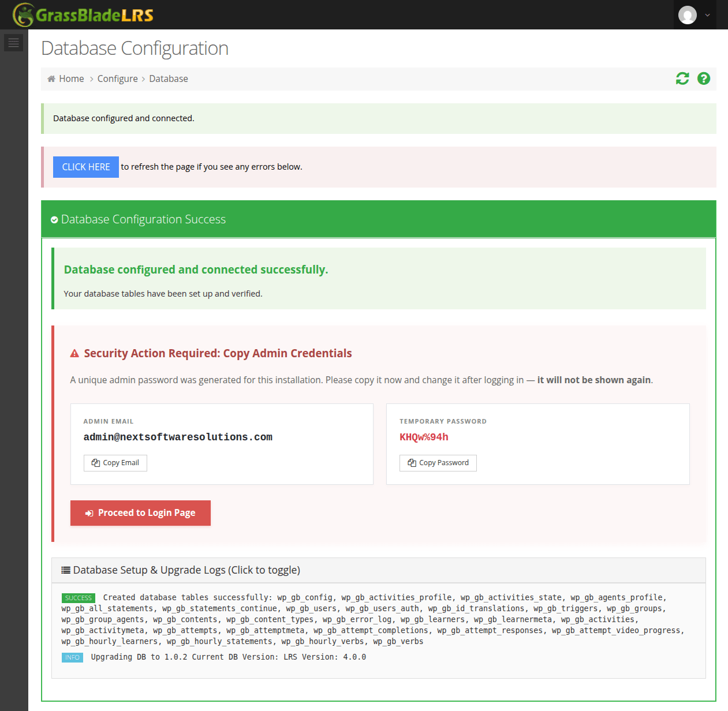This screenshot has width=728, height=711.
Task: Click the Database Configuration Success header
Action: pos(379,219)
